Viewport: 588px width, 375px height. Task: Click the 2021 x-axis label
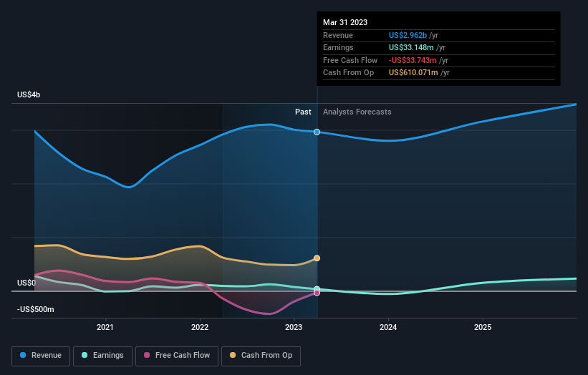105,327
